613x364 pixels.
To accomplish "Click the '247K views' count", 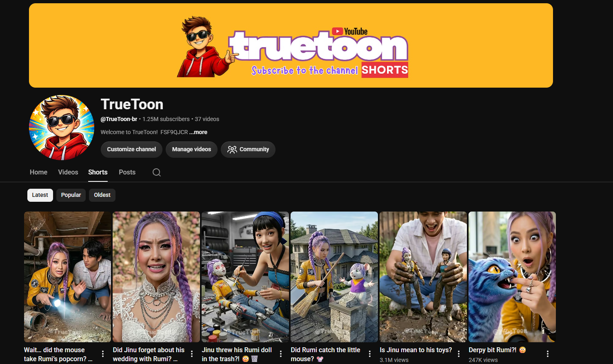I will pos(483,360).
